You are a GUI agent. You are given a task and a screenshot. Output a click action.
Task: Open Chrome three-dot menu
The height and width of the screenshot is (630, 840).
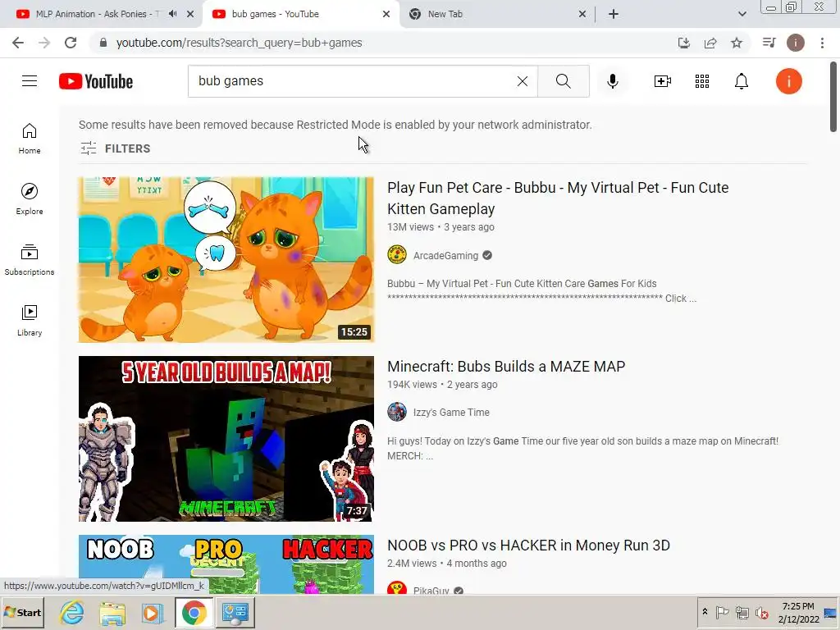[822, 43]
